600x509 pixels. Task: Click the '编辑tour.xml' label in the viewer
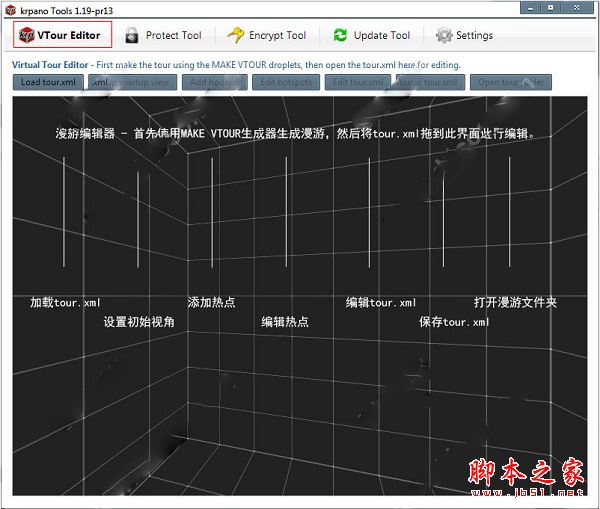[x=381, y=303]
